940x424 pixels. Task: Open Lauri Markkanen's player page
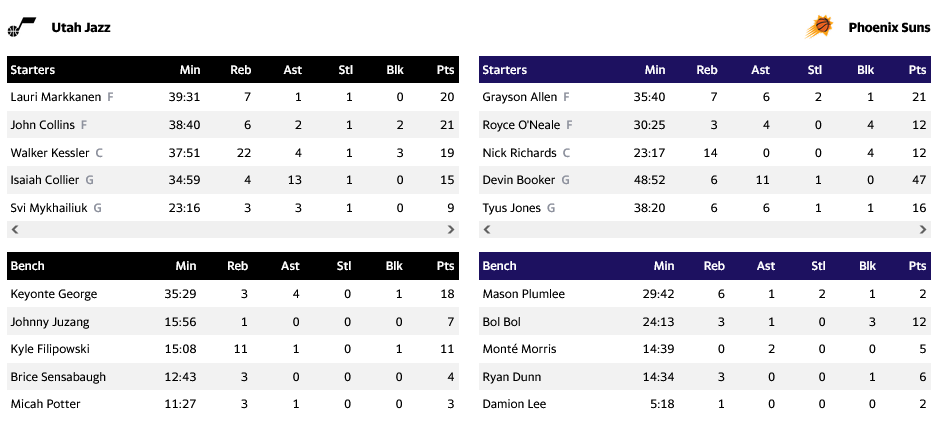click(54, 97)
